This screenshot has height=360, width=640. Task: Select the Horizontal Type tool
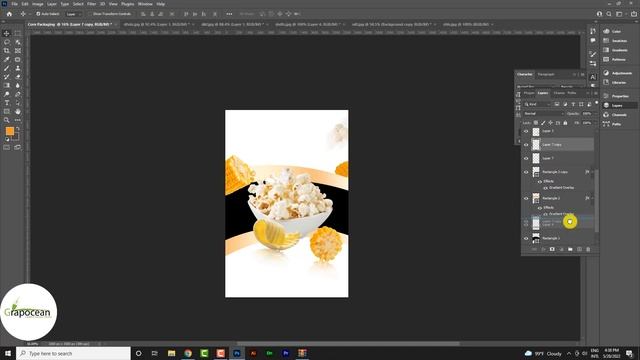7,103
